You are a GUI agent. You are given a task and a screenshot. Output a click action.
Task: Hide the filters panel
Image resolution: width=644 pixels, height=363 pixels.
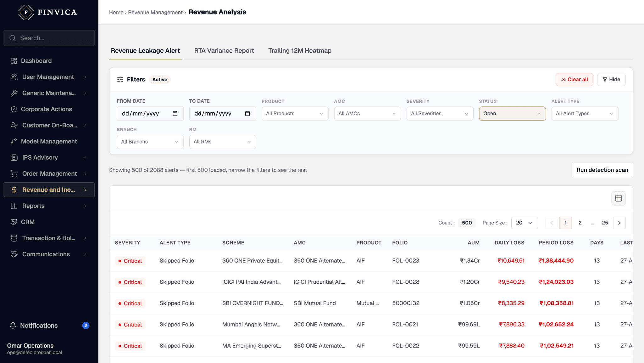pos(611,80)
